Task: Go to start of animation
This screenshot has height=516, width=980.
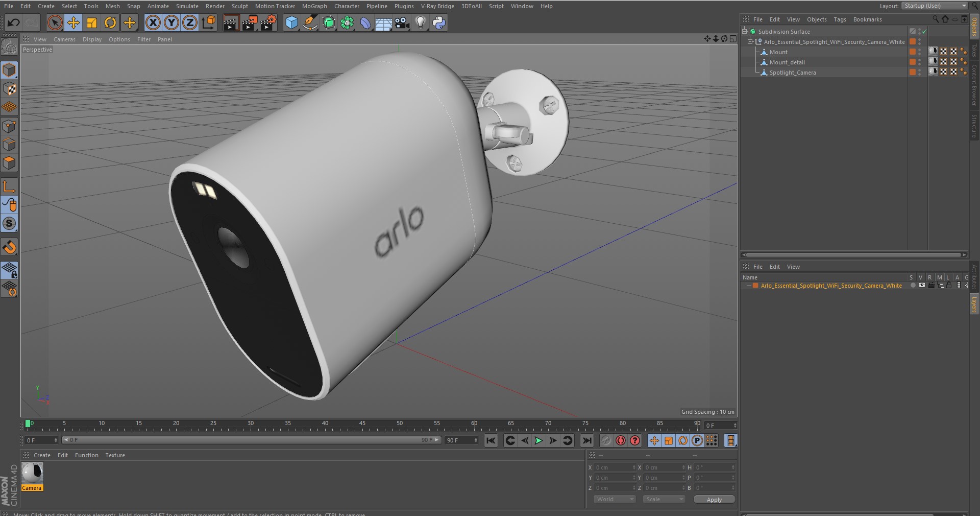Action: (491, 440)
